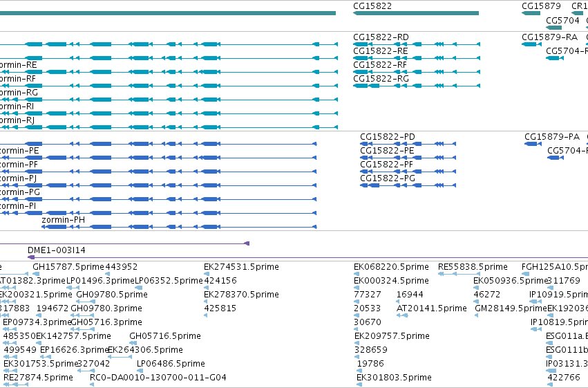Open EST EK000324.5prime

[391, 281]
